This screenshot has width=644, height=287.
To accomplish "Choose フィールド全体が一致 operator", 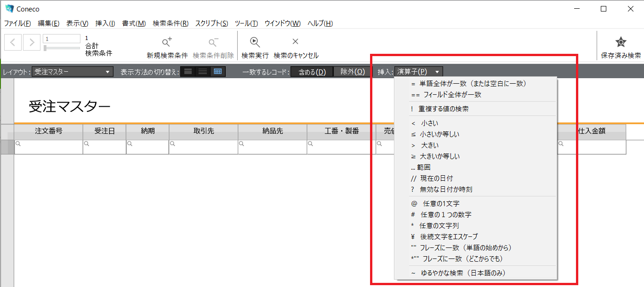I will [476, 95].
